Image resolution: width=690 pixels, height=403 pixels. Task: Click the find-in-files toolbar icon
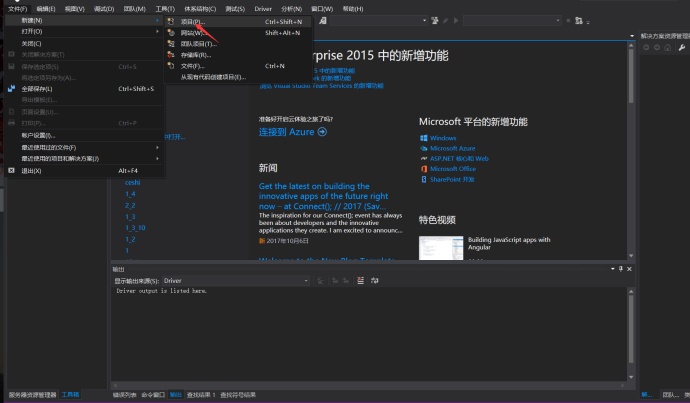click(323, 20)
